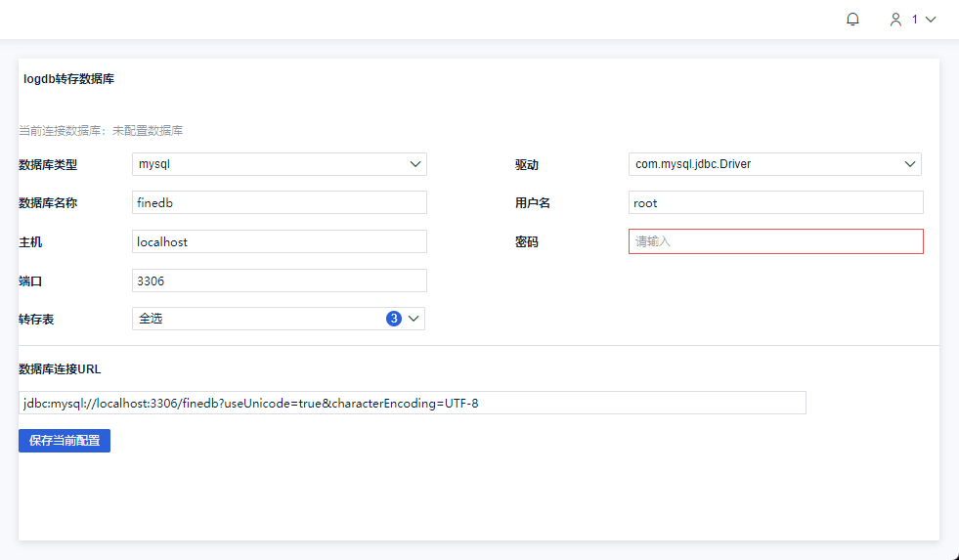
Task: Click the 数据库连接URL section label
Action: [x=60, y=369]
